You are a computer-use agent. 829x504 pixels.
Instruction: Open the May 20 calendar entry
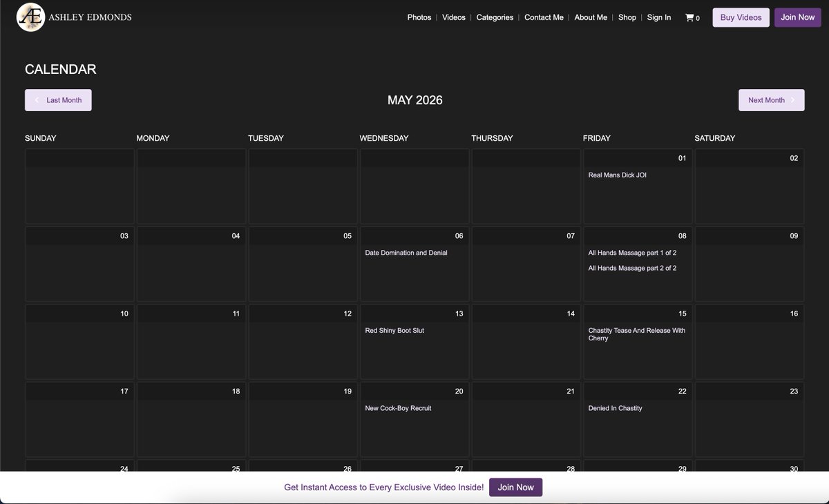398,408
